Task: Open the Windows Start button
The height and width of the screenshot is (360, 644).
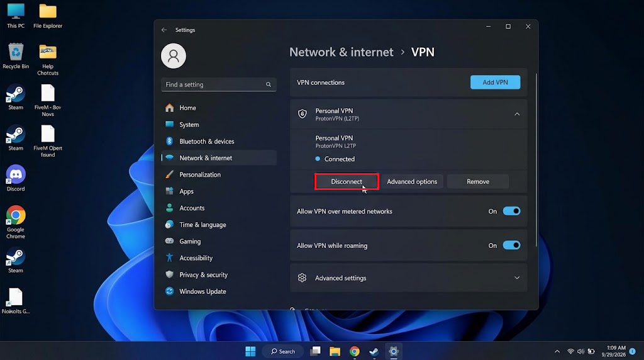Action: [x=250, y=351]
